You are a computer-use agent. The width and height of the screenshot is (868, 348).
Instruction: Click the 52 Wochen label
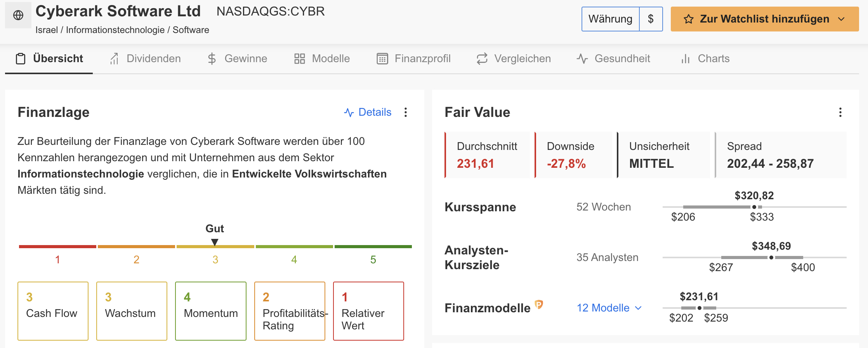pos(604,207)
